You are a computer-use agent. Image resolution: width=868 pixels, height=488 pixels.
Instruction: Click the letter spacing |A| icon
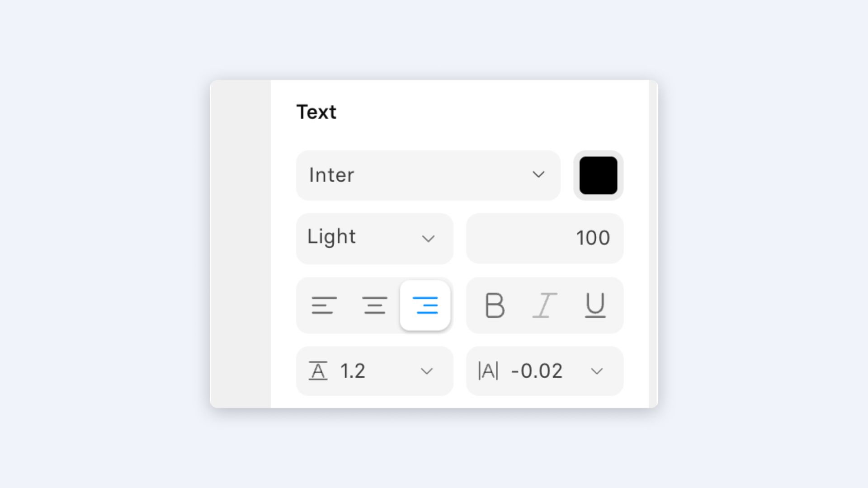[x=488, y=371]
